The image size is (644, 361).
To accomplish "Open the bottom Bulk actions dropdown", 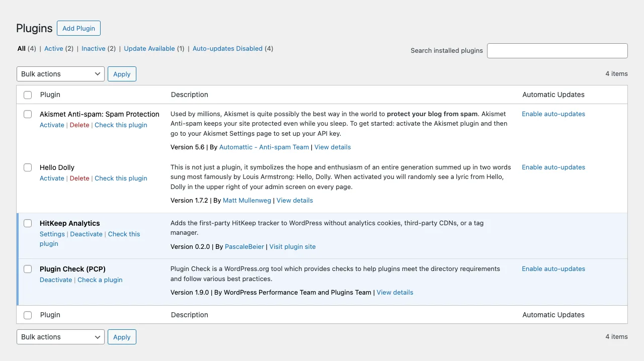I will tap(60, 337).
